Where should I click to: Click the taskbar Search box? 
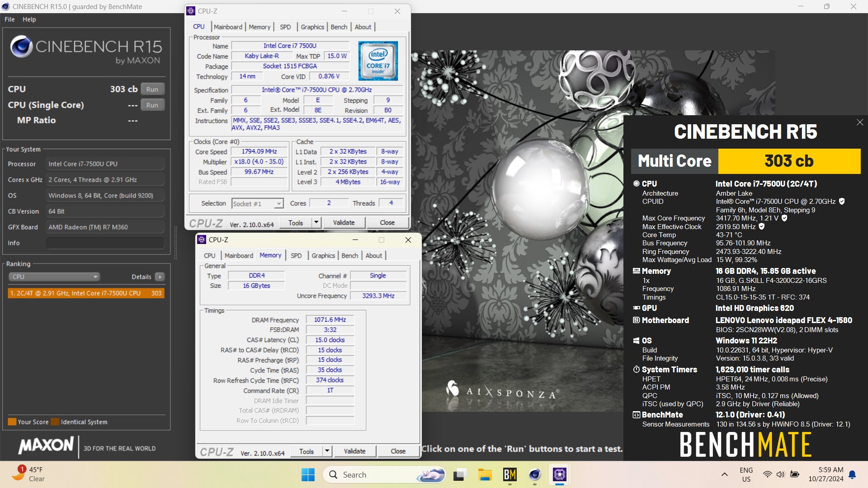[x=384, y=474]
